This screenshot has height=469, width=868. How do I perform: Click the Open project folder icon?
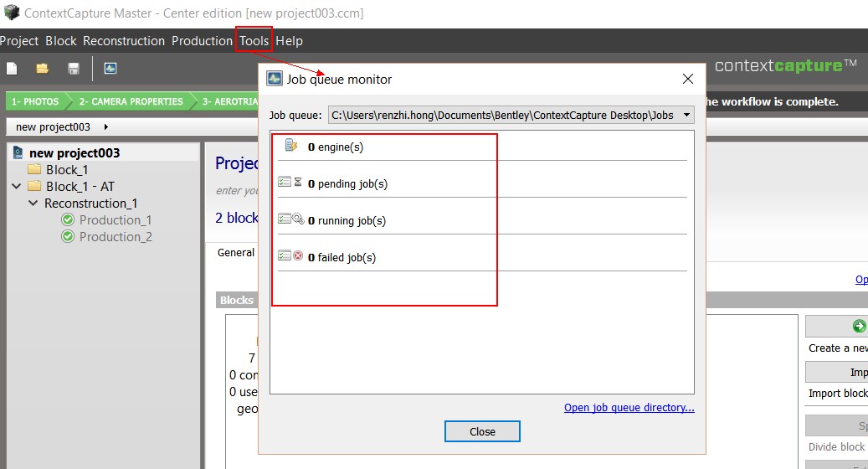(x=42, y=68)
